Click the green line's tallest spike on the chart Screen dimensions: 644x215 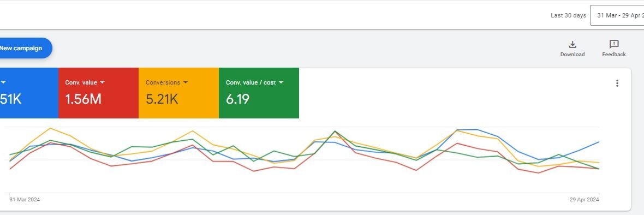tap(335, 132)
